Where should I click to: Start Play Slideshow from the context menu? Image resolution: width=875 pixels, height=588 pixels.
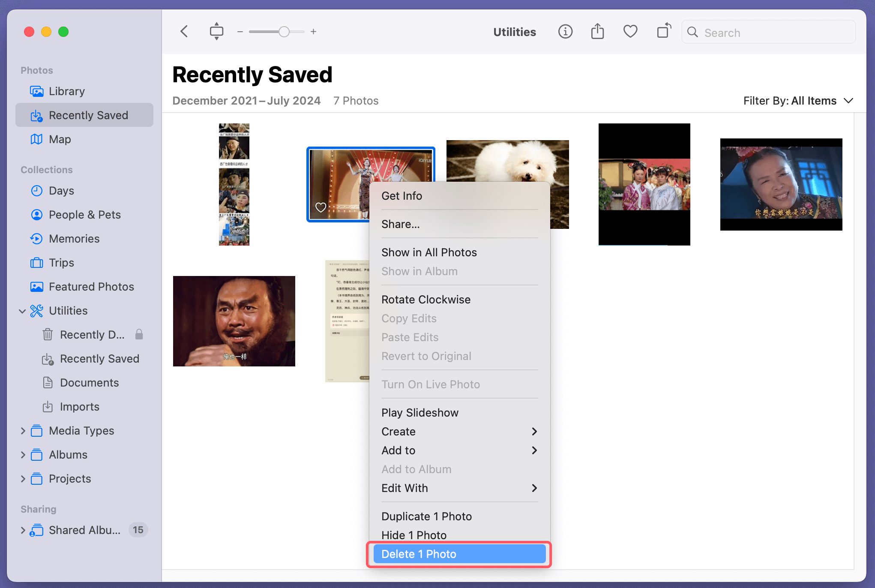point(420,412)
